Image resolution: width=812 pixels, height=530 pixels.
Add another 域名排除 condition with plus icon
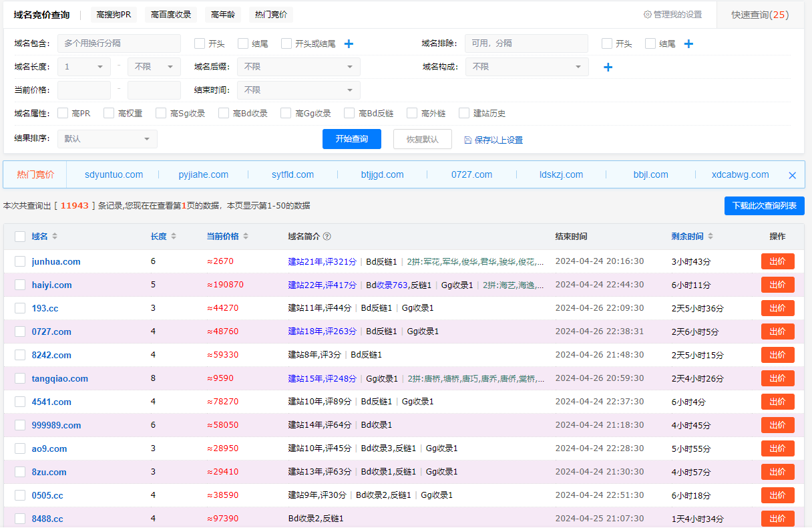pos(689,44)
